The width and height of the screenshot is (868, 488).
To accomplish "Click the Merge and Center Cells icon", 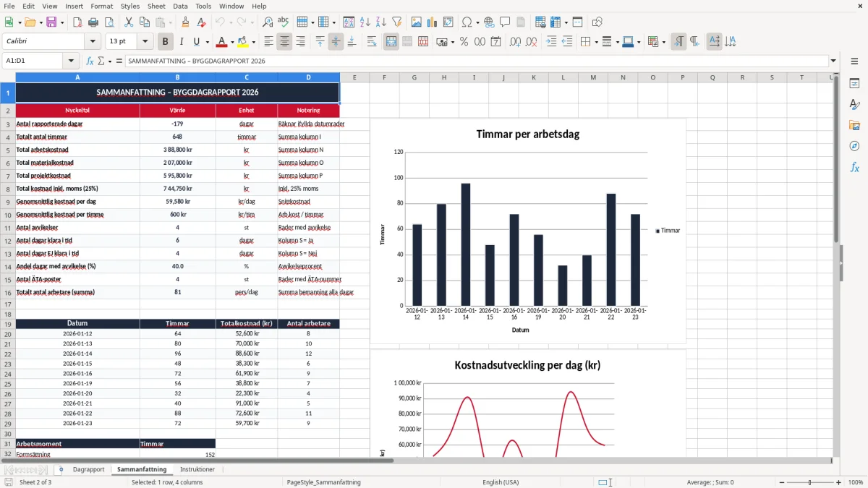I will [391, 42].
